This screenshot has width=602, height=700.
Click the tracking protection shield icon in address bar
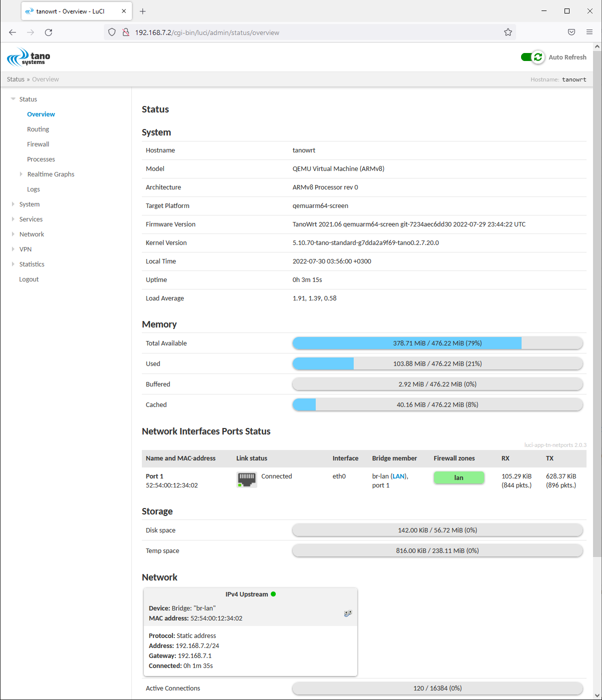click(x=111, y=32)
